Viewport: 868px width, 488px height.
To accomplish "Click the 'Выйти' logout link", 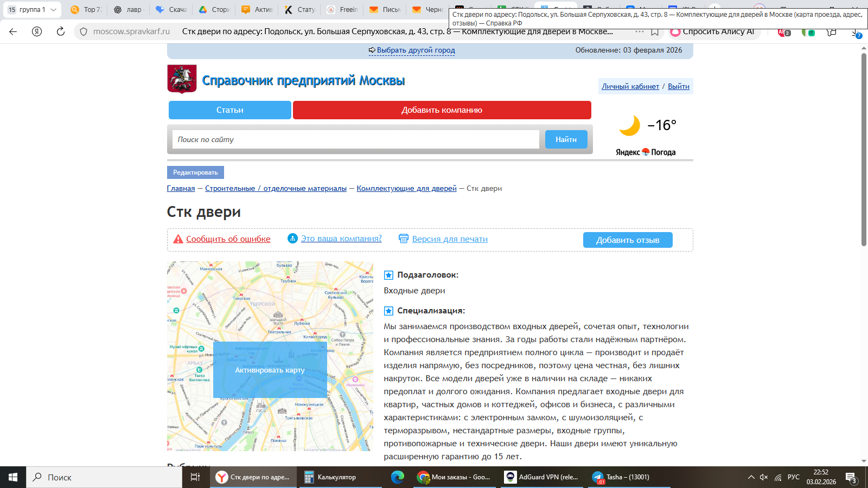I will [679, 86].
